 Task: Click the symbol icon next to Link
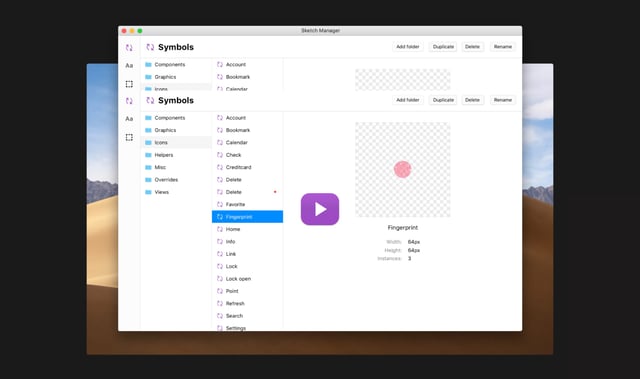coord(220,254)
